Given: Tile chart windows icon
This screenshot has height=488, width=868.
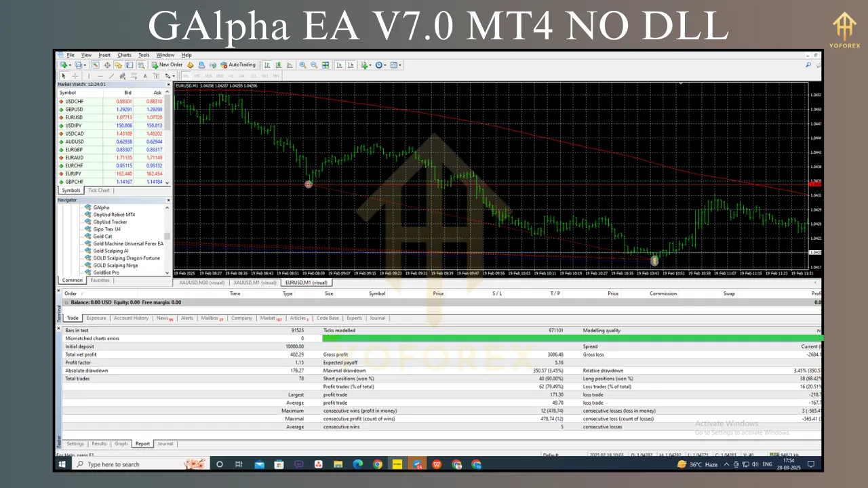Looking at the screenshot, I should click(325, 65).
